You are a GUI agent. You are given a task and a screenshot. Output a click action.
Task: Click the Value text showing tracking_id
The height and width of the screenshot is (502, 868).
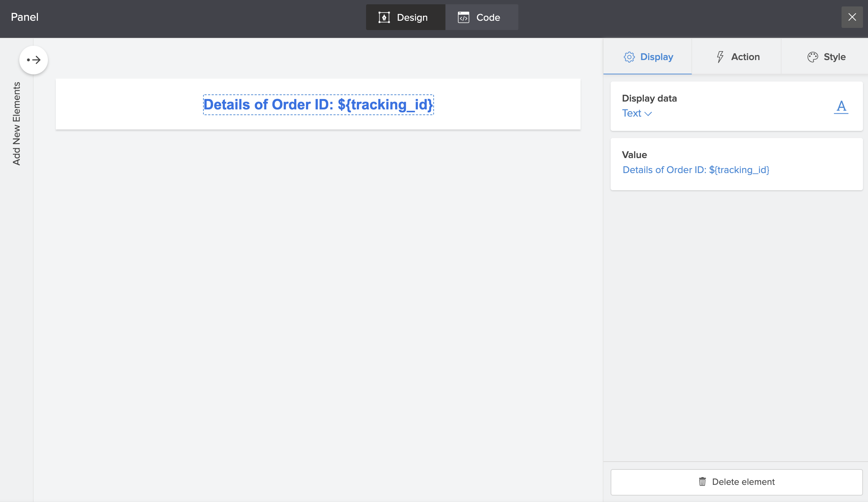(696, 170)
